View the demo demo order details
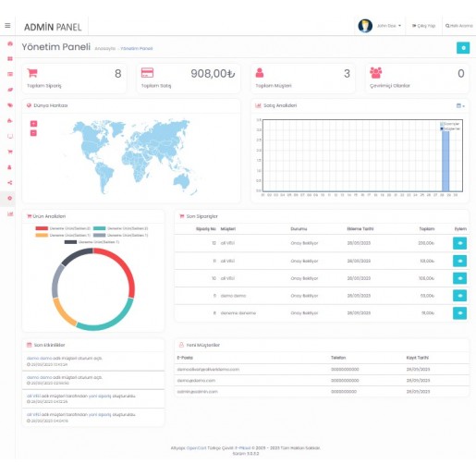Viewport: 476px width, 476px height. point(459,296)
